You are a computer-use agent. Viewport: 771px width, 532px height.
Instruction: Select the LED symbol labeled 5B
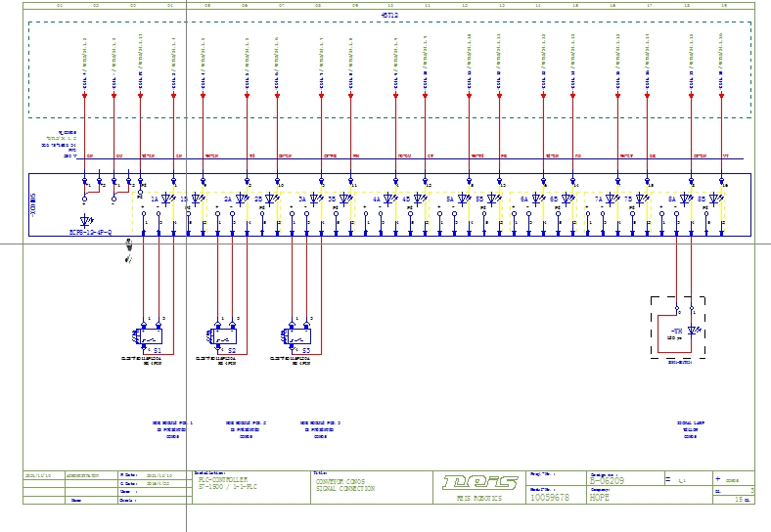click(x=494, y=199)
